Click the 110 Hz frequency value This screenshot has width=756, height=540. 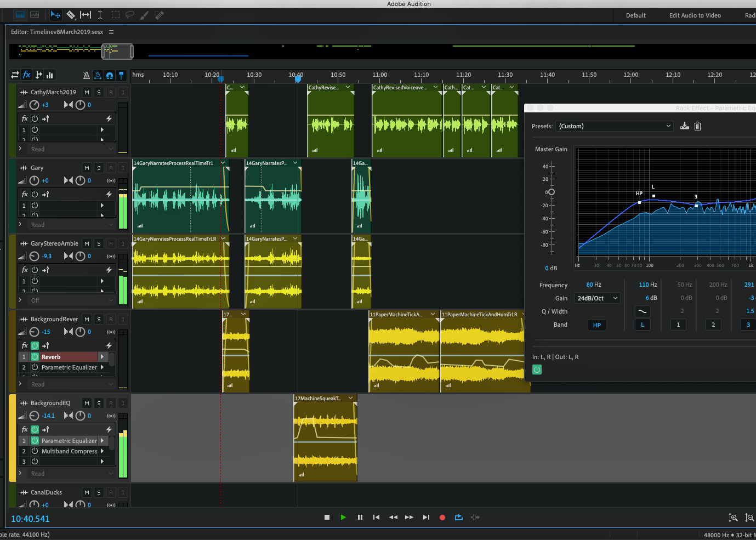coord(648,285)
